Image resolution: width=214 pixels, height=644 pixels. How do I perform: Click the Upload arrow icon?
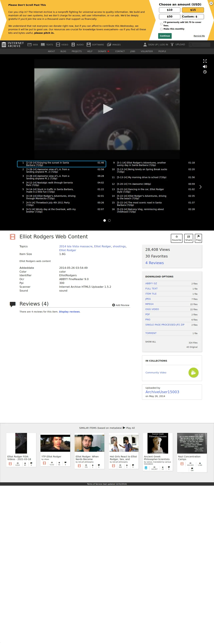coord(172,45)
